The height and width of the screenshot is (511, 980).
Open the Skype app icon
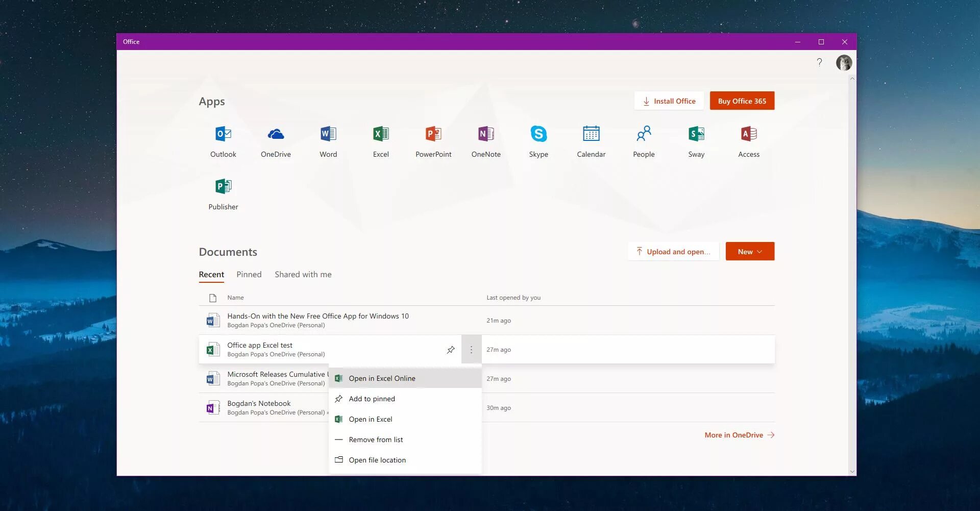click(538, 134)
